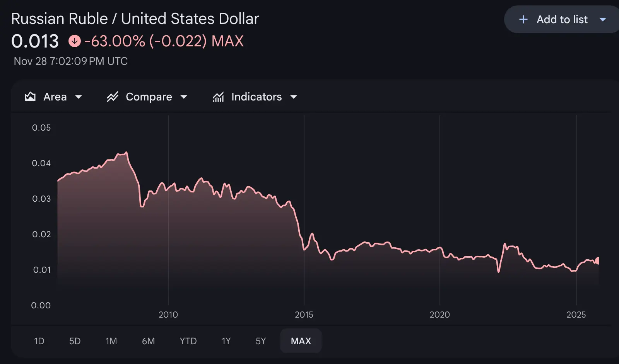This screenshot has width=619, height=364.
Task: Click the Compare lines icon
Action: click(x=113, y=97)
